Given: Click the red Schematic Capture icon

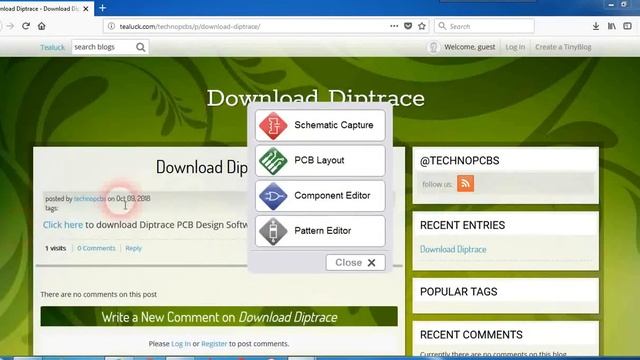Looking at the screenshot, I should tap(273, 126).
